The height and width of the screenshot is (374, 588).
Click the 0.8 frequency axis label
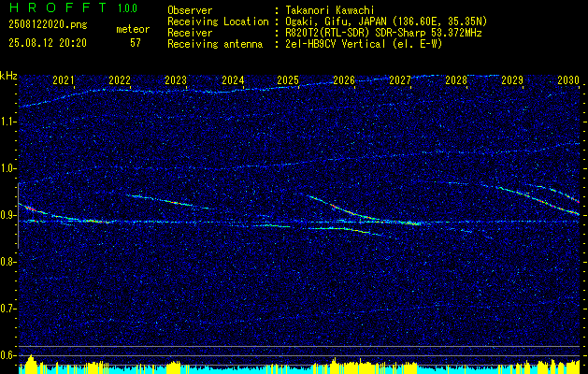point(8,262)
